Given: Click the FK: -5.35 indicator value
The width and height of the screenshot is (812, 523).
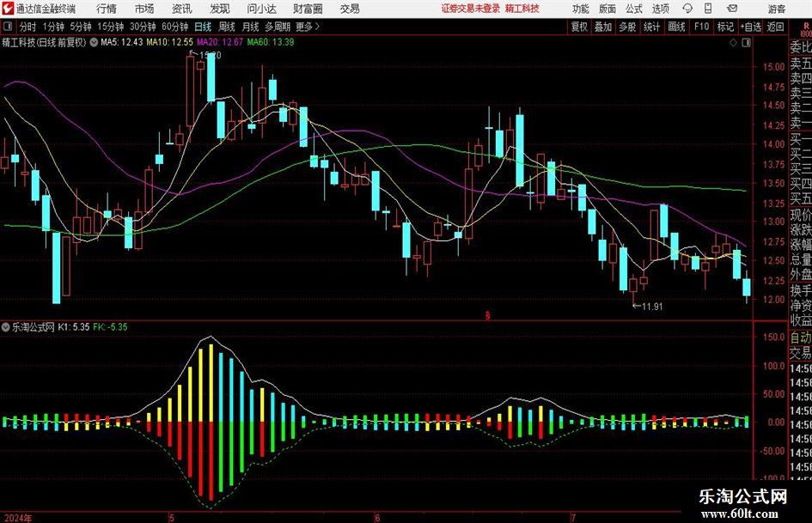Looking at the screenshot, I should (x=110, y=327).
